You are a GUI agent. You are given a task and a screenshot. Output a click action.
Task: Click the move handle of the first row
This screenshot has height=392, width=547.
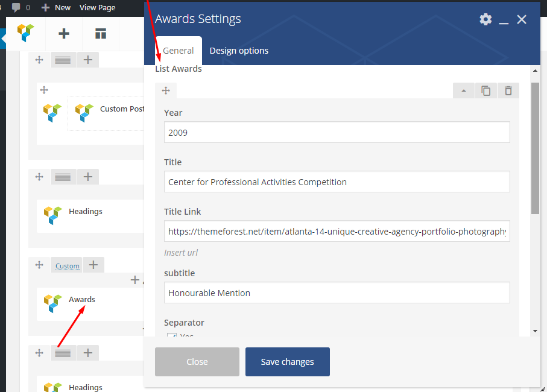pos(39,60)
